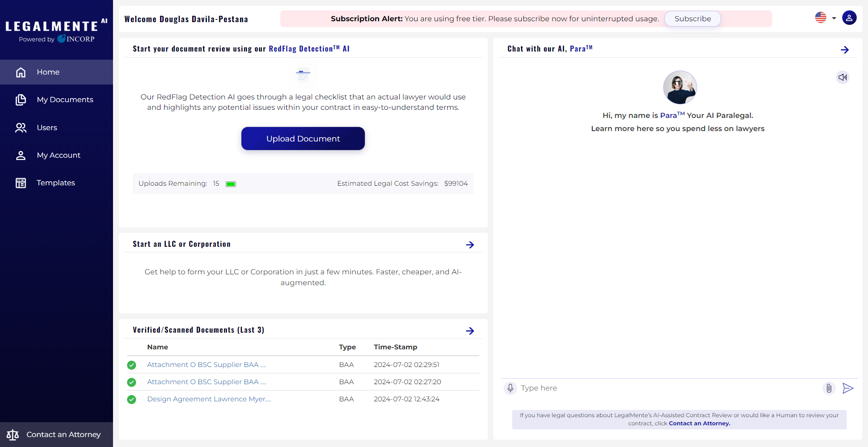The width and height of the screenshot is (868, 447).
Task: Expand the Start an LLC or Corporation arrow
Action: [470, 245]
